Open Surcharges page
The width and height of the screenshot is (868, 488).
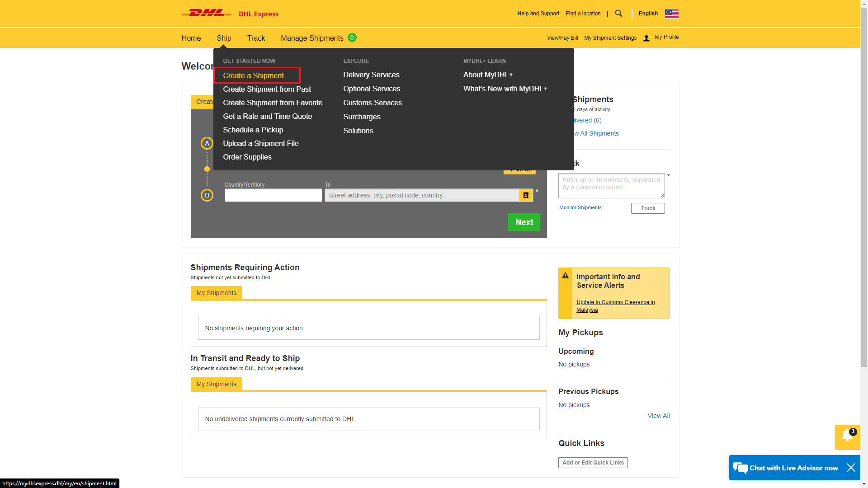(362, 117)
